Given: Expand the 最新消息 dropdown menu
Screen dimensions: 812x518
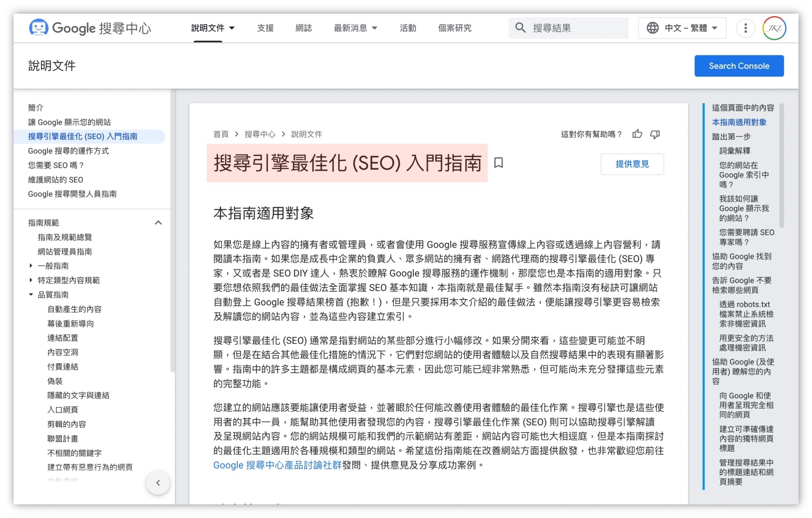Looking at the screenshot, I should 355,28.
